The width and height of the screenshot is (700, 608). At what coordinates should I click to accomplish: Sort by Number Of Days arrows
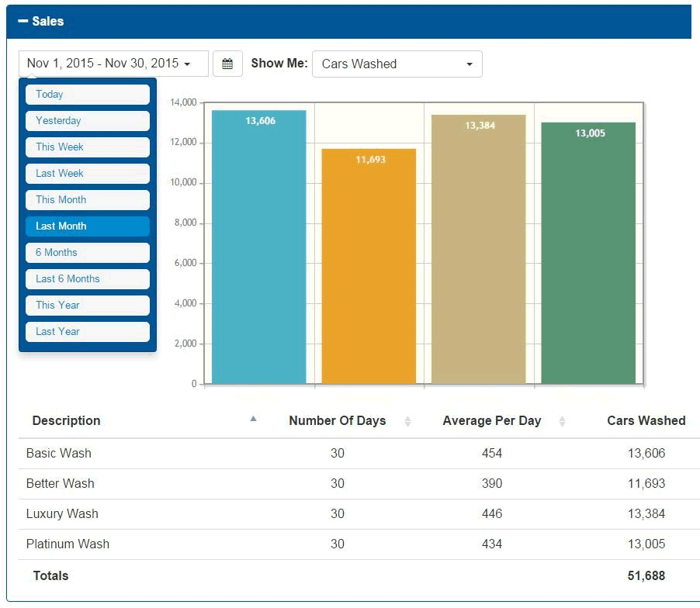[407, 421]
